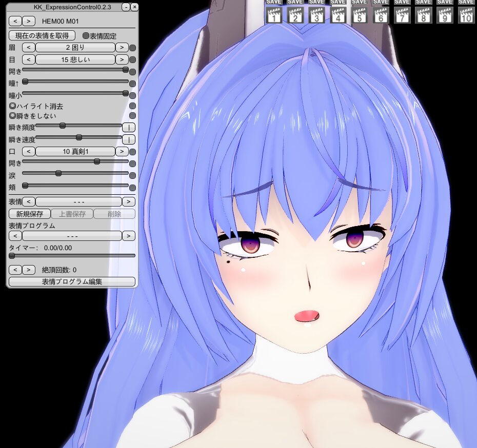Reset 瞬き頻度 with its | button

(x=129, y=127)
